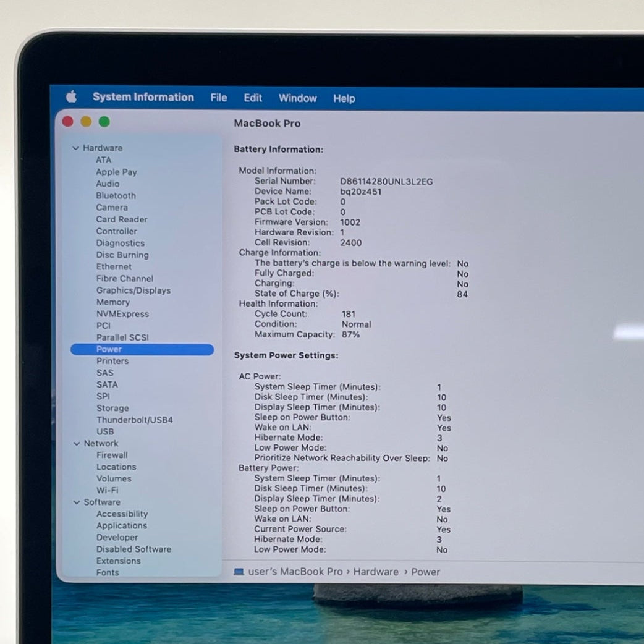
Task: Click the State of Charge value 84
Action: 462,294
